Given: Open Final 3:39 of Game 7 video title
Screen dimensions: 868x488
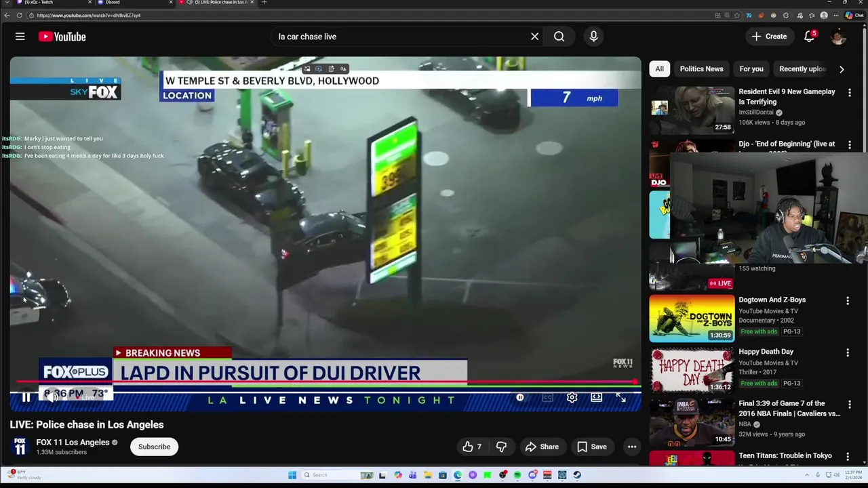Looking at the screenshot, I should tap(789, 408).
